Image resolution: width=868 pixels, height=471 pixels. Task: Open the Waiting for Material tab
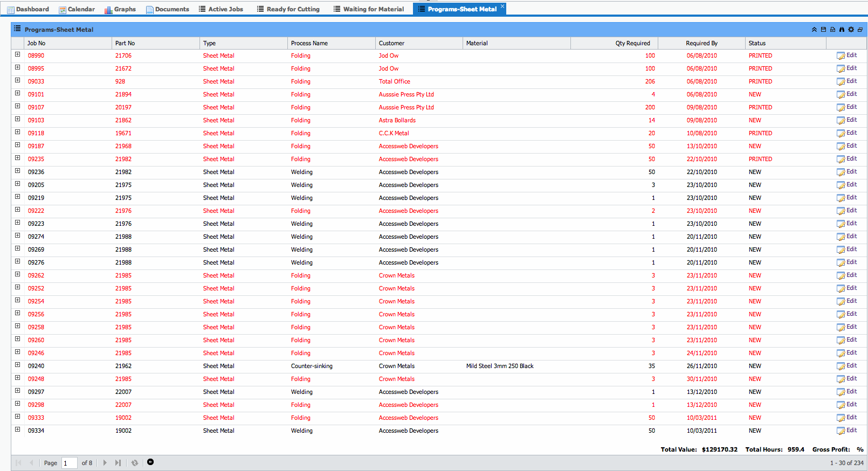pos(369,9)
